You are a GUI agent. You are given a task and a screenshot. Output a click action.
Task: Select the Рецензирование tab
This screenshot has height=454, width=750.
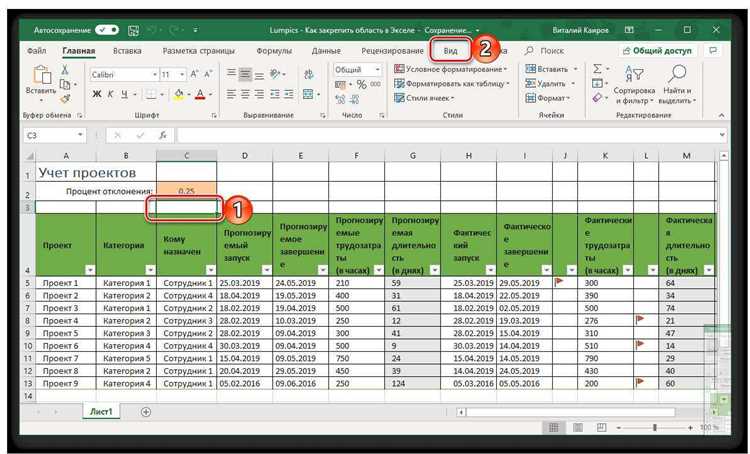392,51
